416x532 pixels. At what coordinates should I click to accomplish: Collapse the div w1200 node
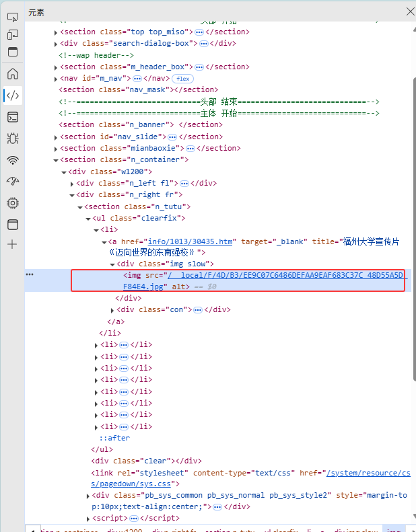coord(64,172)
